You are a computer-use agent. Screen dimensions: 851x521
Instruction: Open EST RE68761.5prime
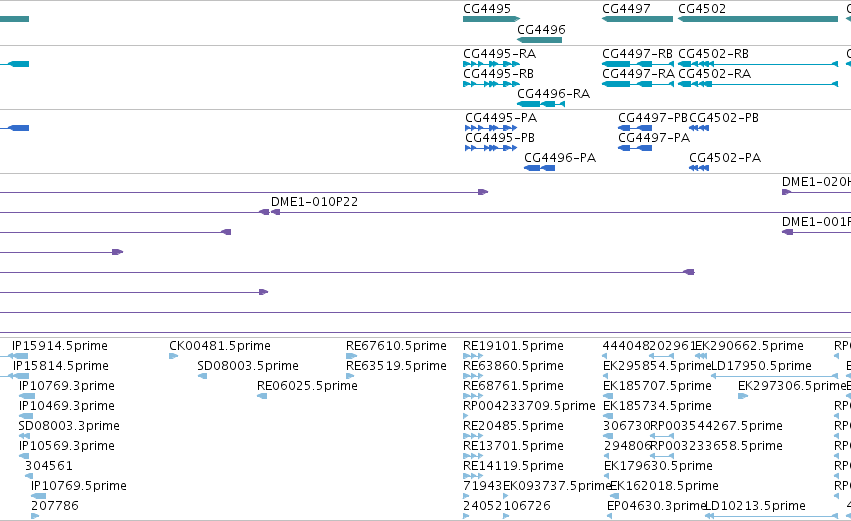[x=513, y=386]
